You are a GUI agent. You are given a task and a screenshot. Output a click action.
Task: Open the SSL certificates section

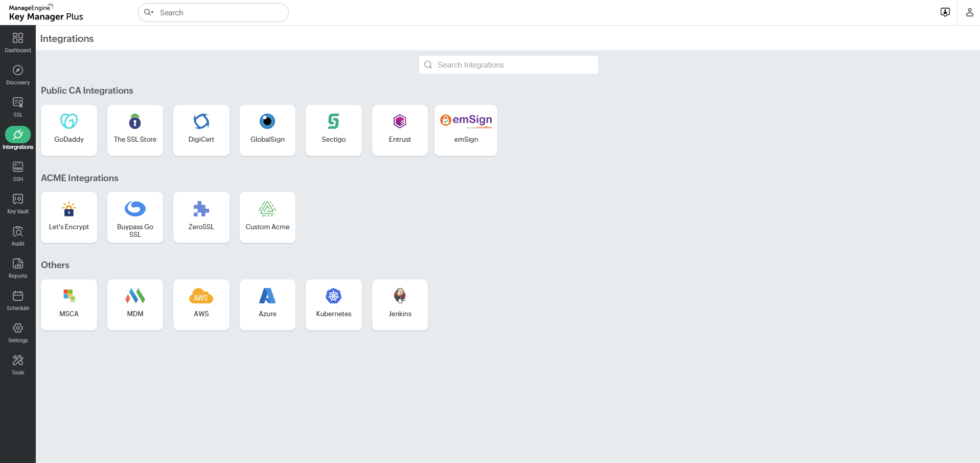tap(18, 107)
